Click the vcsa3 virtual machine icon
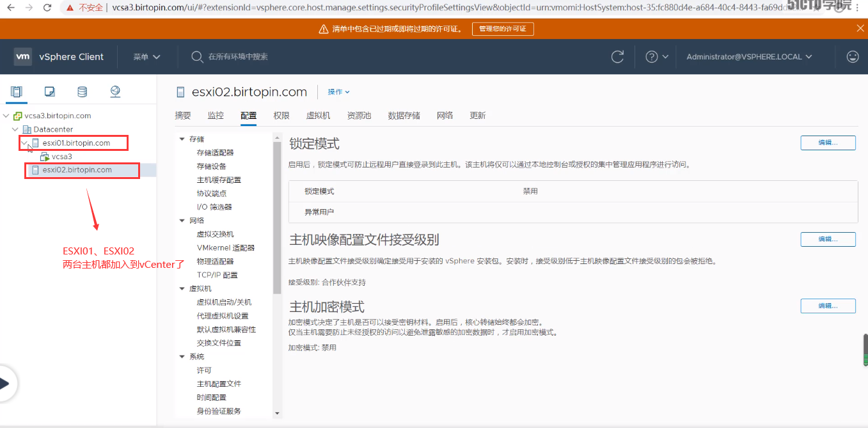 coord(45,157)
